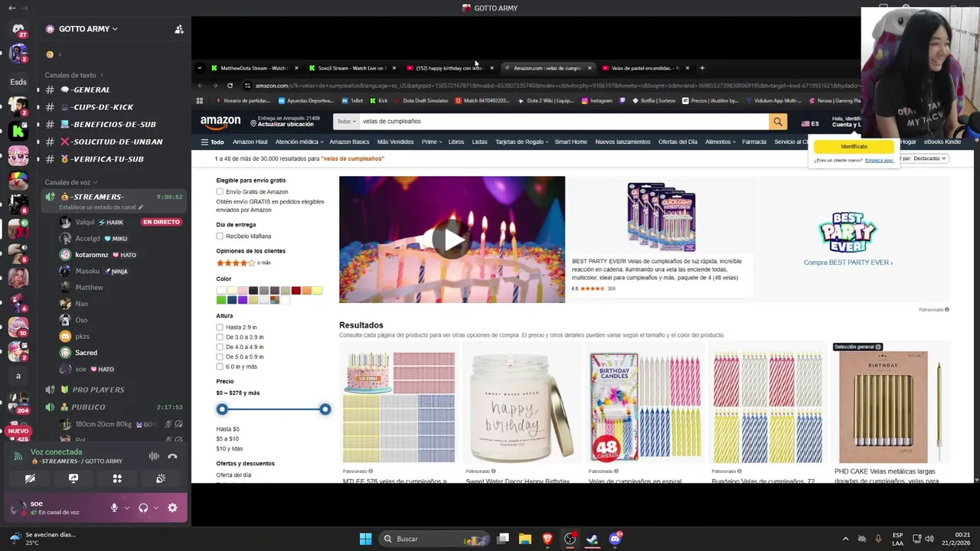Select the red color swatch filter

296,291
